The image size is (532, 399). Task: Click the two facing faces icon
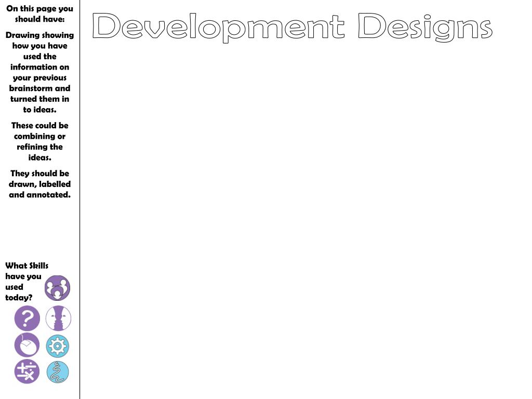click(x=58, y=318)
